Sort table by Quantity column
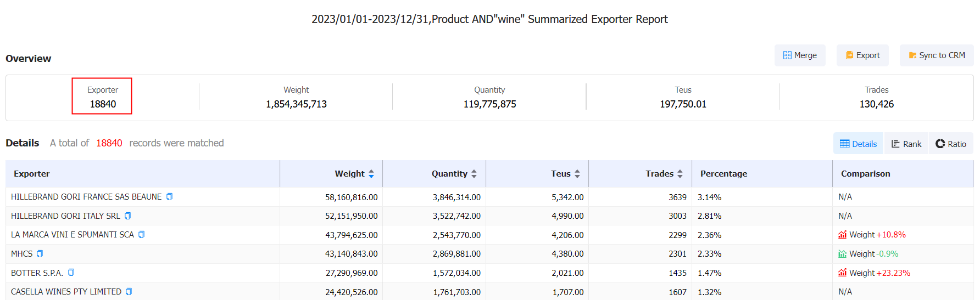 tap(474, 174)
